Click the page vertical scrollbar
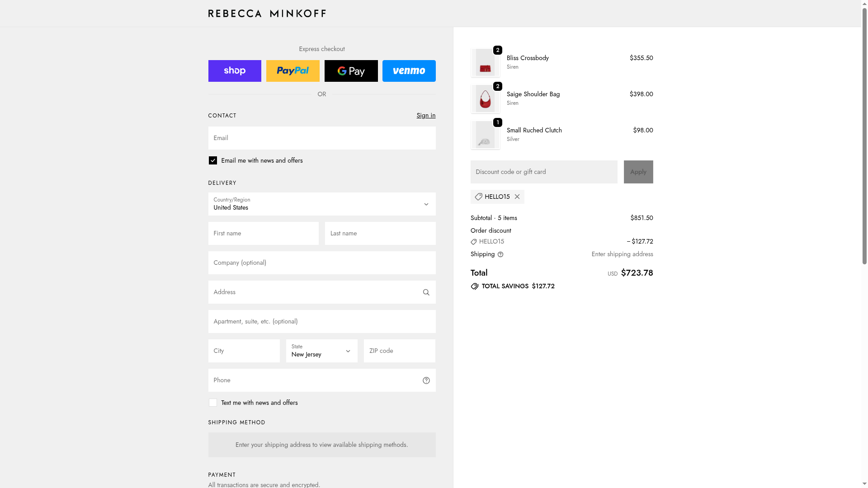The width and height of the screenshot is (868, 488). (x=864, y=136)
